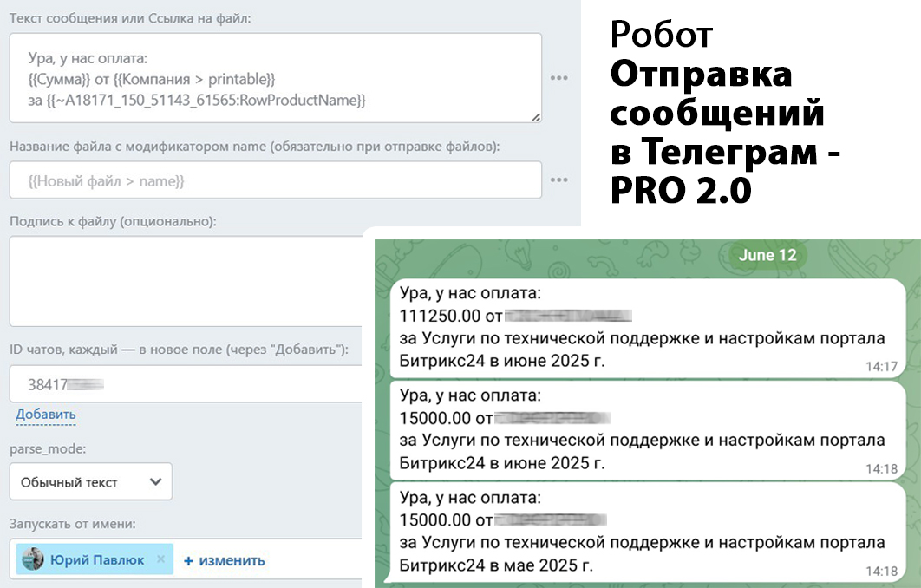Click the ID чатов field label

click(x=179, y=350)
